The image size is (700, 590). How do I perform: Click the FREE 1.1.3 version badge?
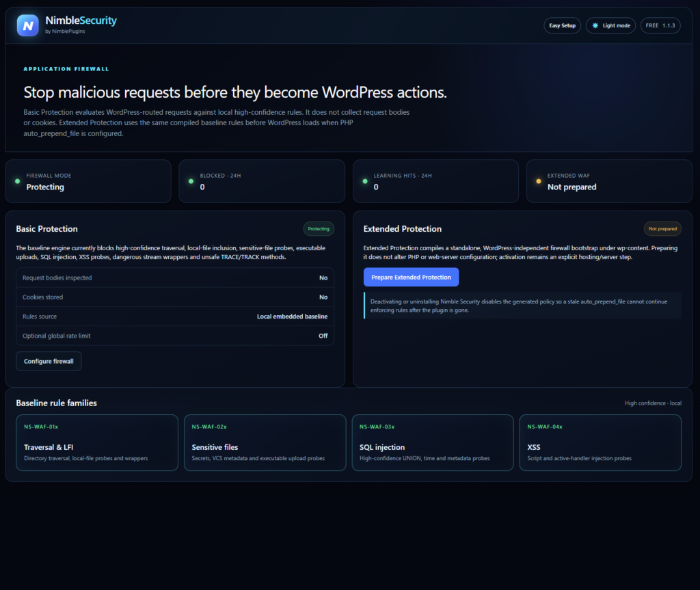coord(660,25)
